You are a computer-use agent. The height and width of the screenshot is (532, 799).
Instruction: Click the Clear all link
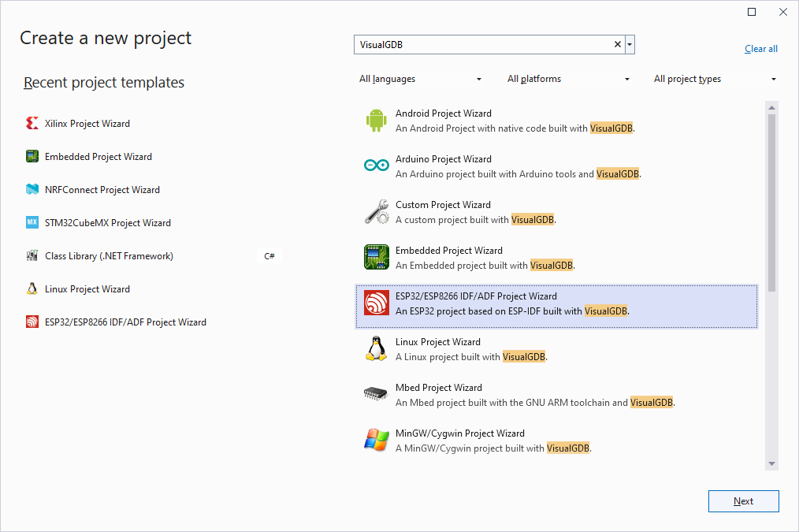click(760, 49)
